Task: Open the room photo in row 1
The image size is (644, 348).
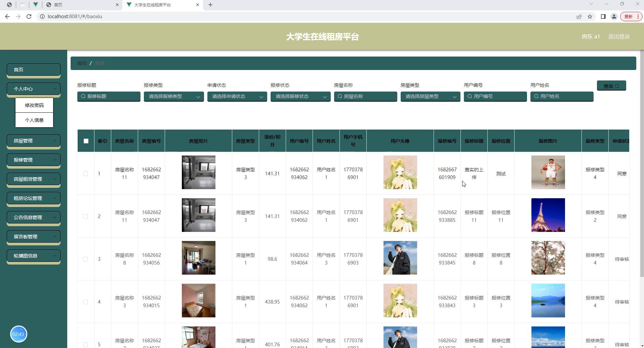Action: coord(199,172)
